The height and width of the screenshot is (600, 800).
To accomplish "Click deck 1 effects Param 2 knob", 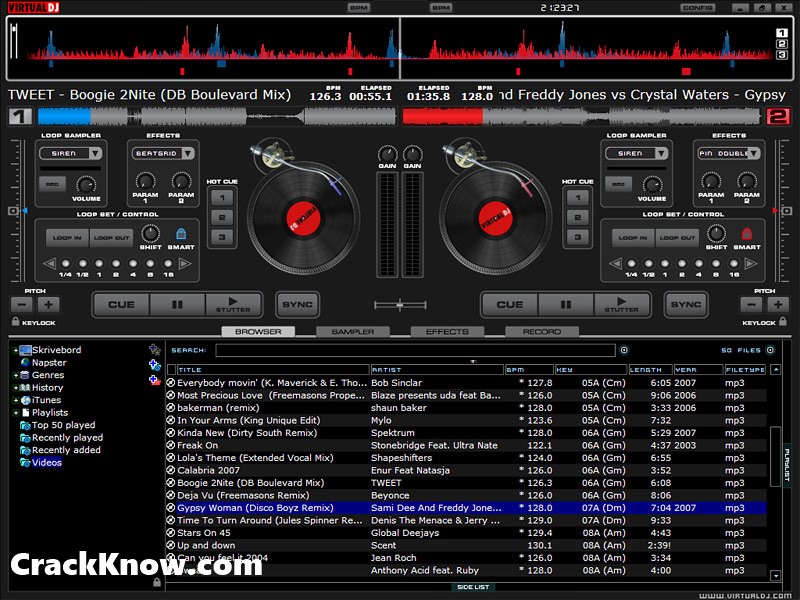I will 181,181.
